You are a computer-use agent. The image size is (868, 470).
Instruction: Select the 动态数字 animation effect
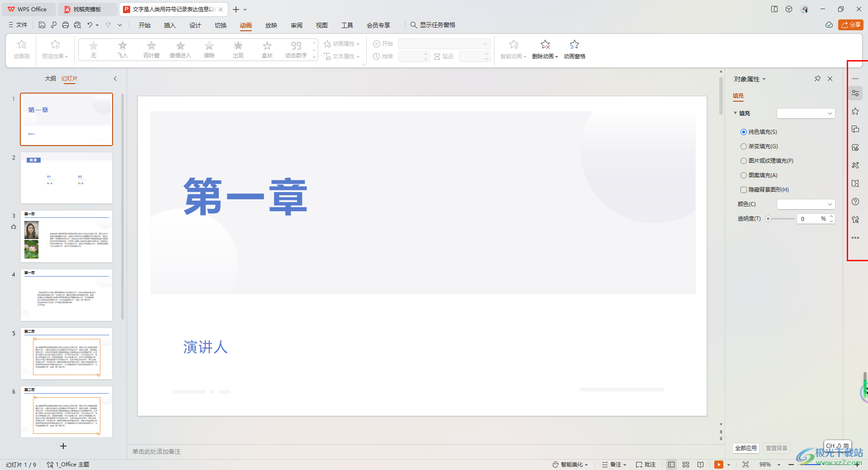coord(296,50)
